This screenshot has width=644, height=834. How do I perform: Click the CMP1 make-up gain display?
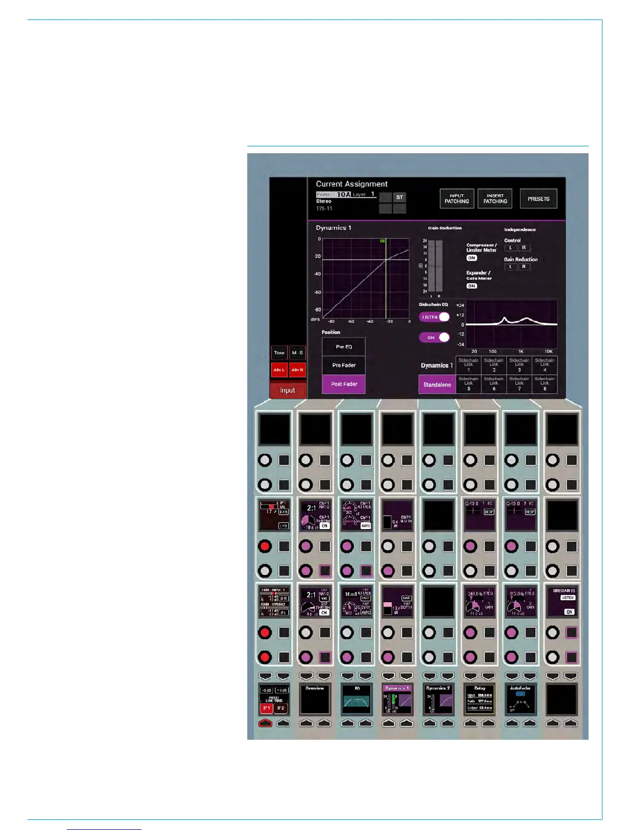tap(397, 515)
